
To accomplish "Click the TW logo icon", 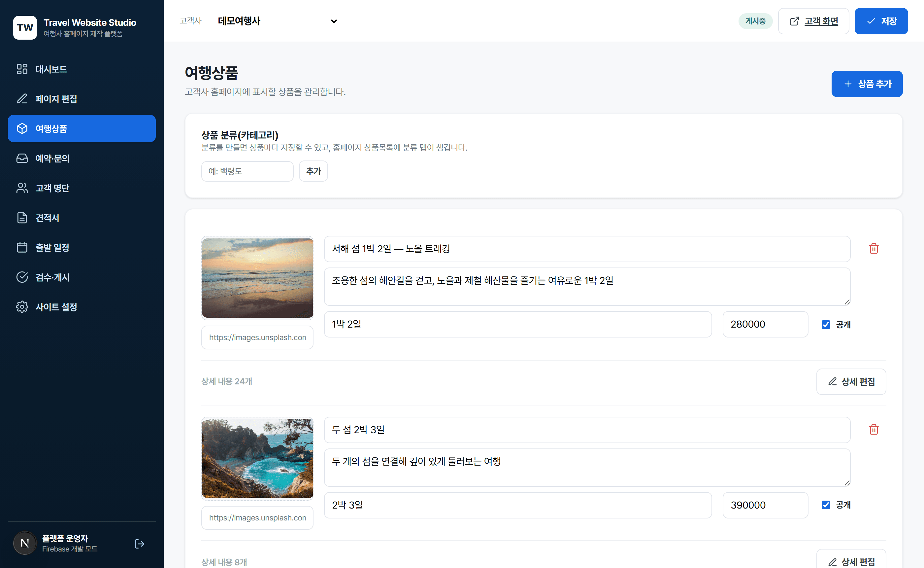I will pos(25,27).
